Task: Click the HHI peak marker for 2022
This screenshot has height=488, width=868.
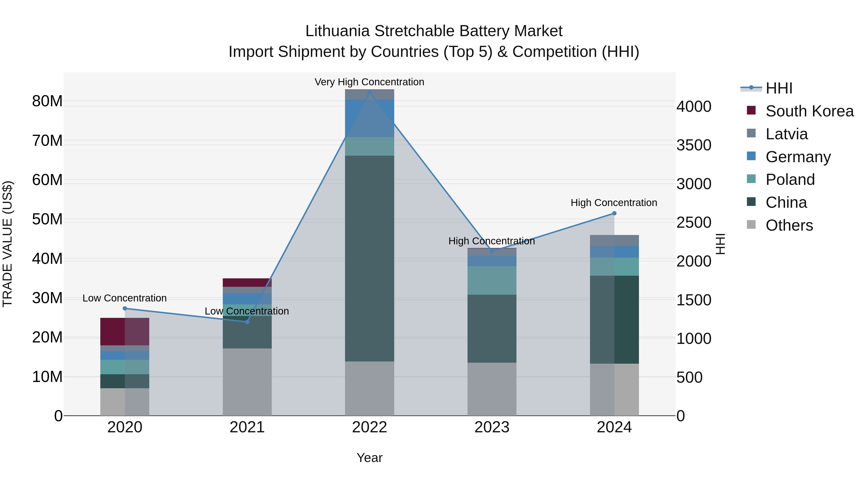Action: point(369,92)
